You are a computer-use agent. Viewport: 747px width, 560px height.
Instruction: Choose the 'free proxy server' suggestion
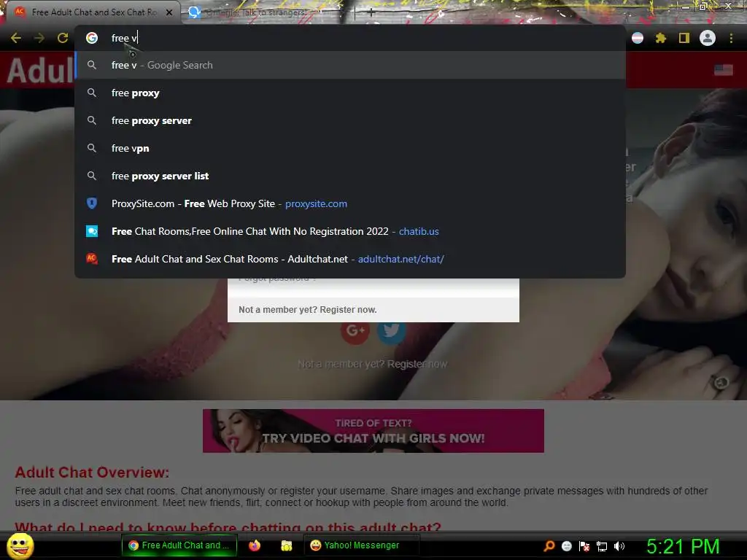(350, 120)
